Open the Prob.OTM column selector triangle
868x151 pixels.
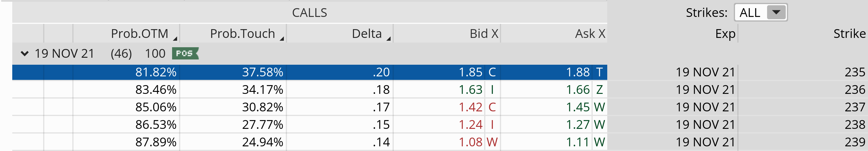(175, 39)
